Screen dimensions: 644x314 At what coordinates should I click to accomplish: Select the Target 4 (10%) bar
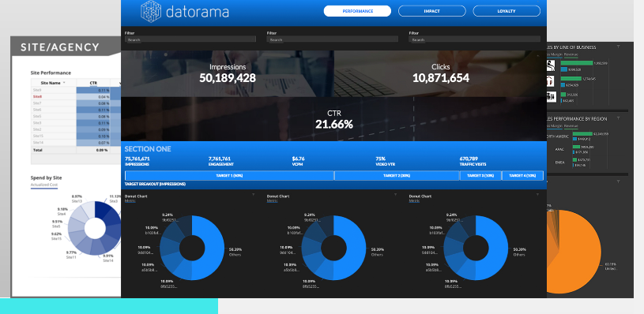coord(522,175)
